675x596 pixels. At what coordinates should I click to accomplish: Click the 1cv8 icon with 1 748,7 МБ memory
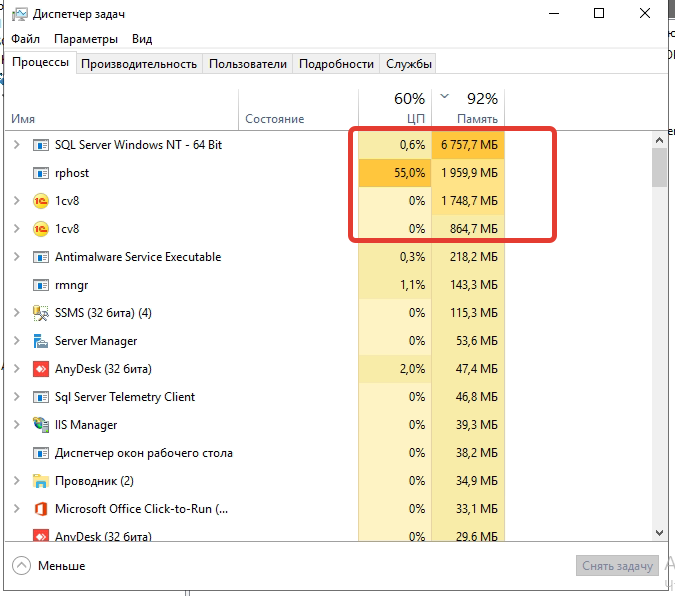pos(41,201)
